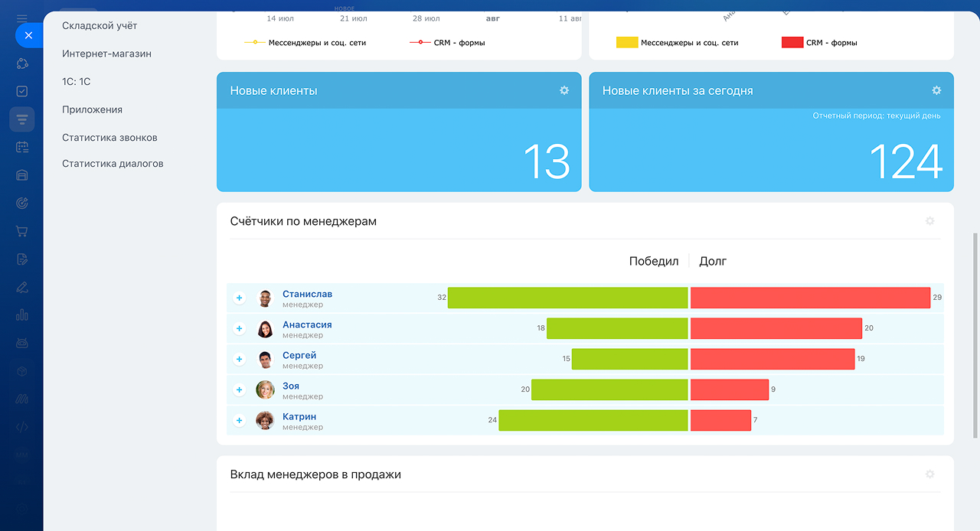Click Сергей's red Долг bar (19)
Image resolution: width=980 pixels, height=531 pixels.
pyautogui.click(x=773, y=359)
